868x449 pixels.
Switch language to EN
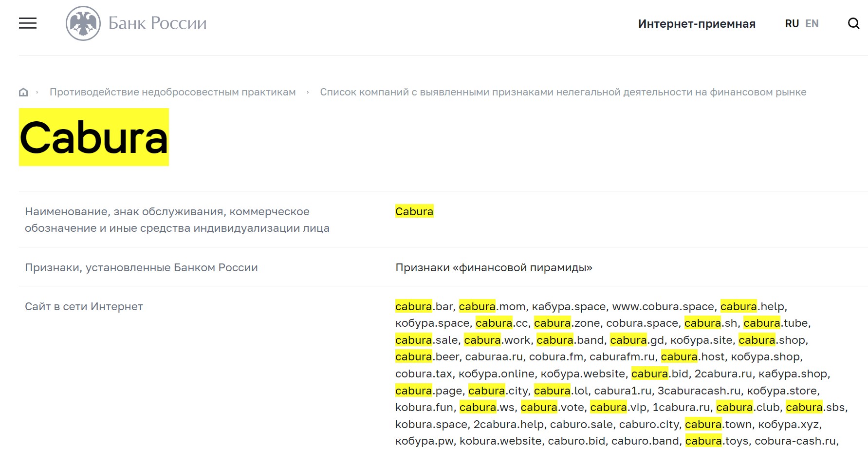[812, 23]
